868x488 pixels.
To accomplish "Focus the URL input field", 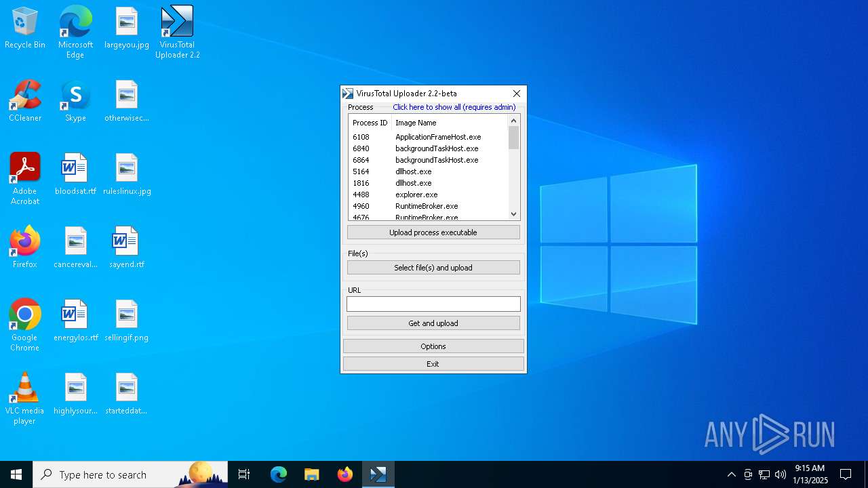I will pos(433,304).
